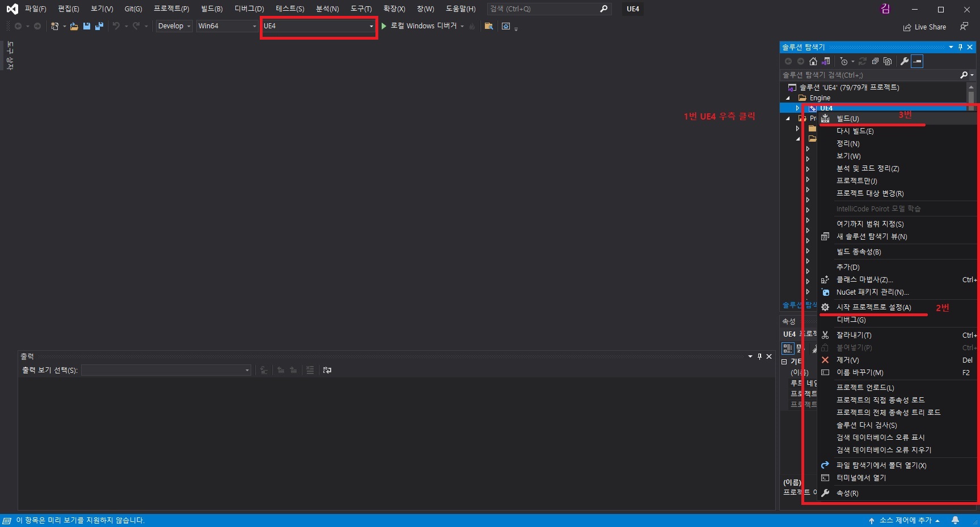The height and width of the screenshot is (527, 980).
Task: Open the Git(G) menu
Action: [x=133, y=9]
